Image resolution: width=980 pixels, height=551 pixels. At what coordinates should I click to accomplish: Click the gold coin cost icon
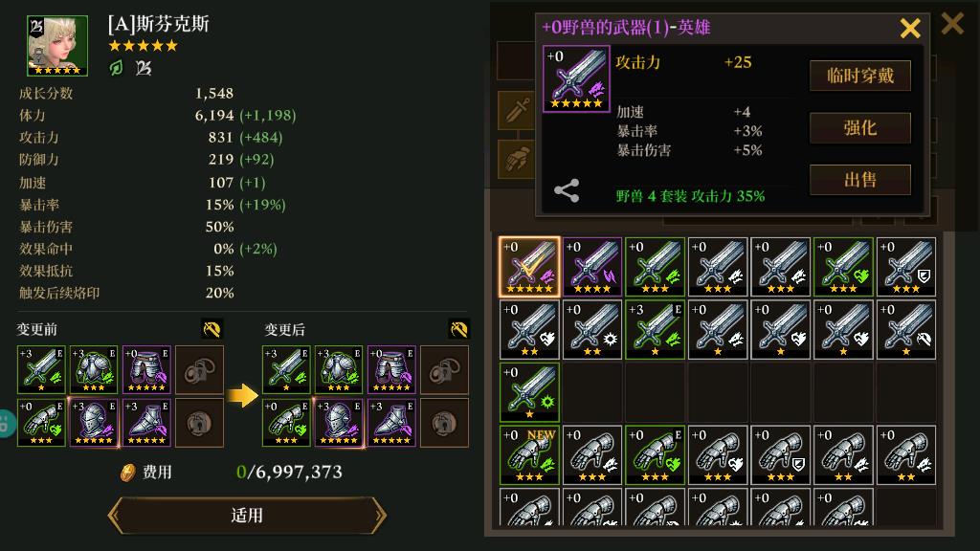(128, 473)
